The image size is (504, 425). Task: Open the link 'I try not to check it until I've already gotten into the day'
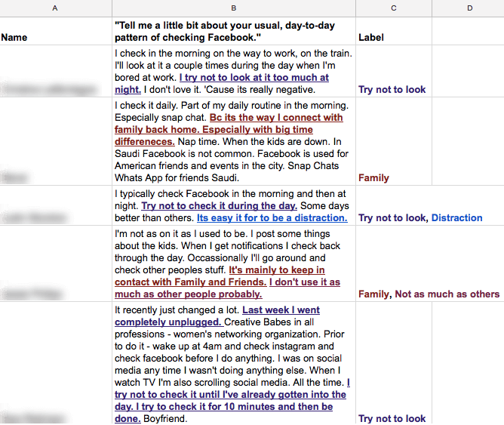[232, 401]
